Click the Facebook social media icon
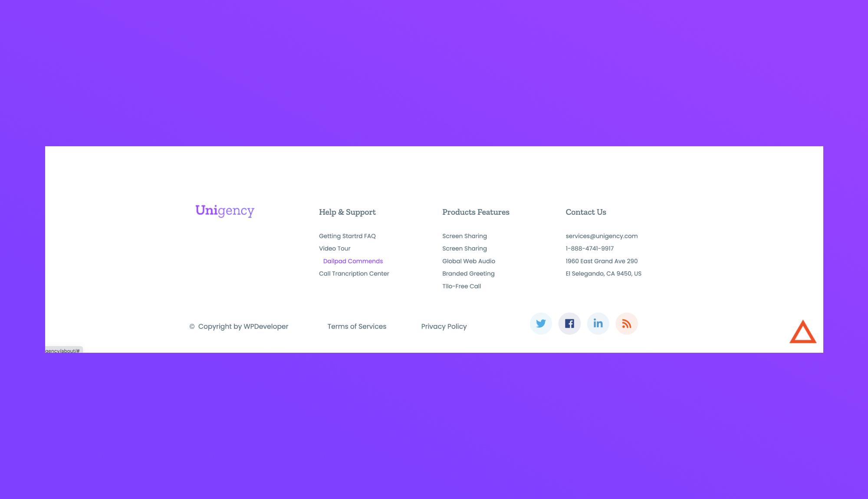 coord(569,323)
